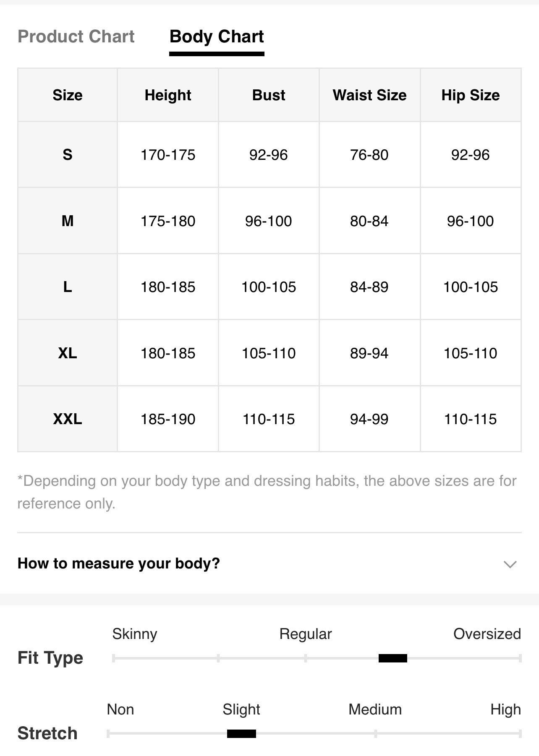Select the Body Chart tab
539x756 pixels.
pos(217,36)
